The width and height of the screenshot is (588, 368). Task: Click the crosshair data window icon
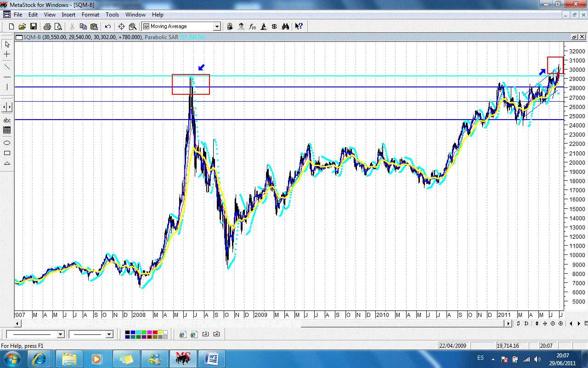point(121,27)
